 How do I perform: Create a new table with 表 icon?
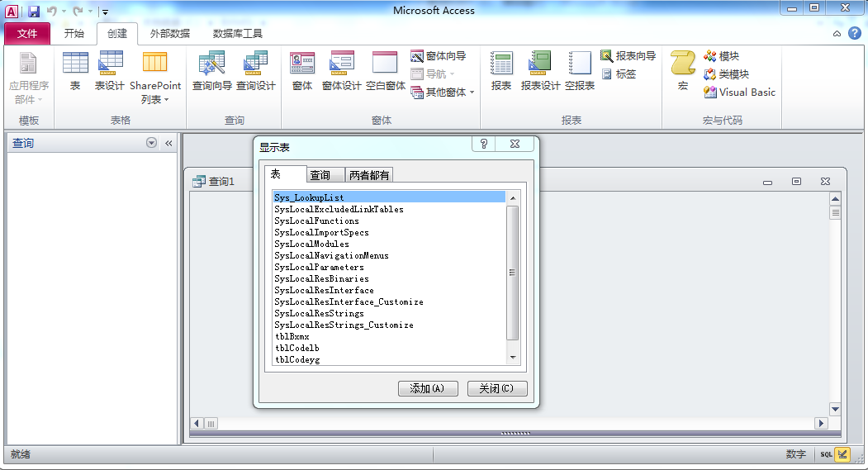tap(75, 71)
